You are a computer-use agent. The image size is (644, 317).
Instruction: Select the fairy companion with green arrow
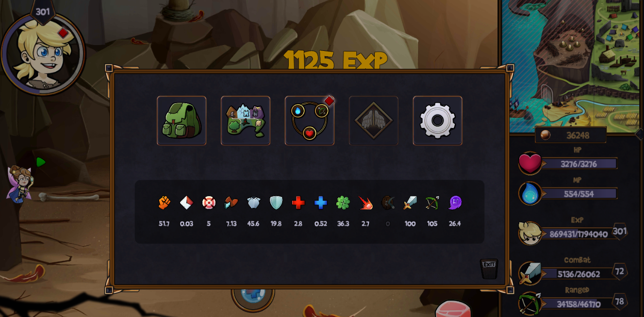(x=20, y=184)
